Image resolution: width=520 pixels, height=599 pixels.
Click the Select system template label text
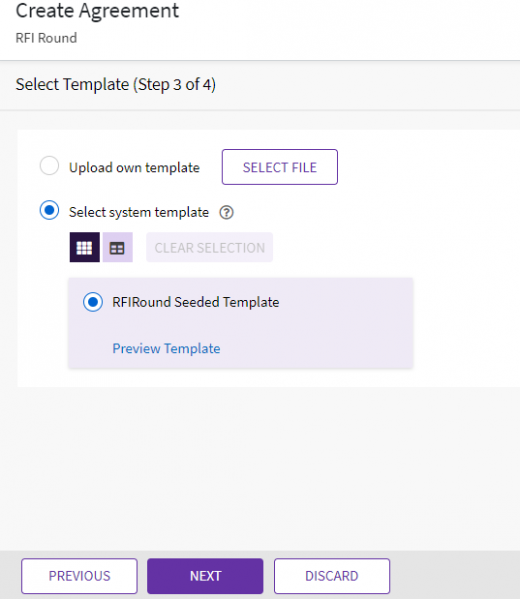(x=139, y=212)
